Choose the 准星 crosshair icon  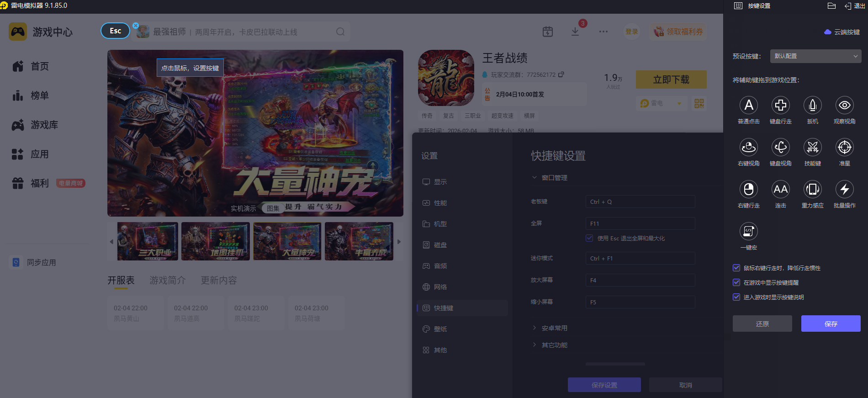844,147
